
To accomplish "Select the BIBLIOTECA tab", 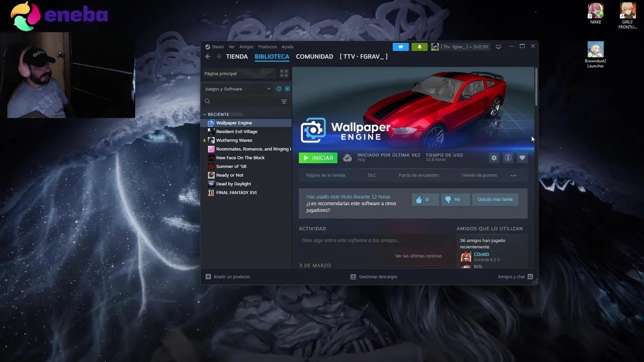I will click(x=272, y=57).
